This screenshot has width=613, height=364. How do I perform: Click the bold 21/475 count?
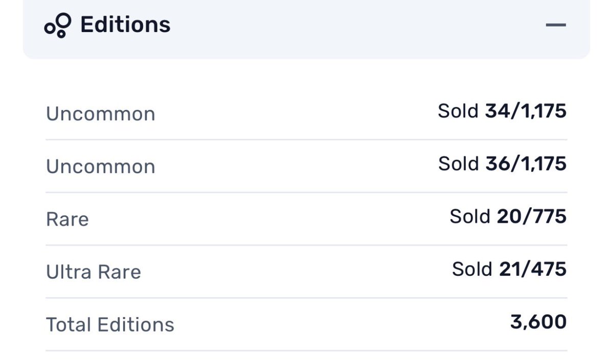[533, 269]
